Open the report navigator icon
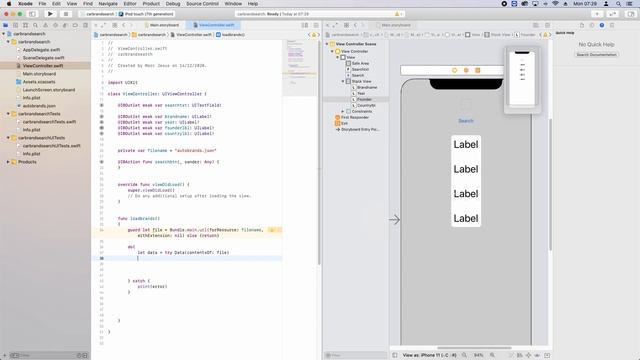This screenshot has width=640, height=360. coord(85,25)
